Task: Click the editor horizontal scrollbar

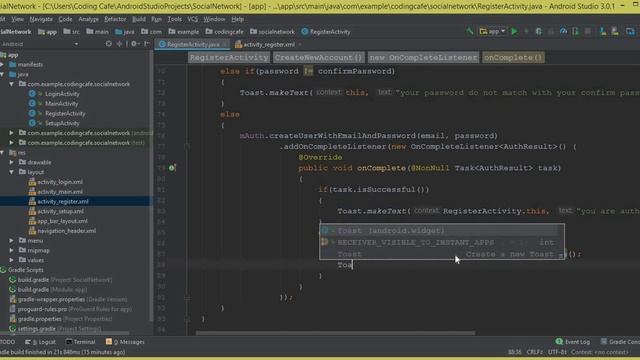Action: point(335,333)
